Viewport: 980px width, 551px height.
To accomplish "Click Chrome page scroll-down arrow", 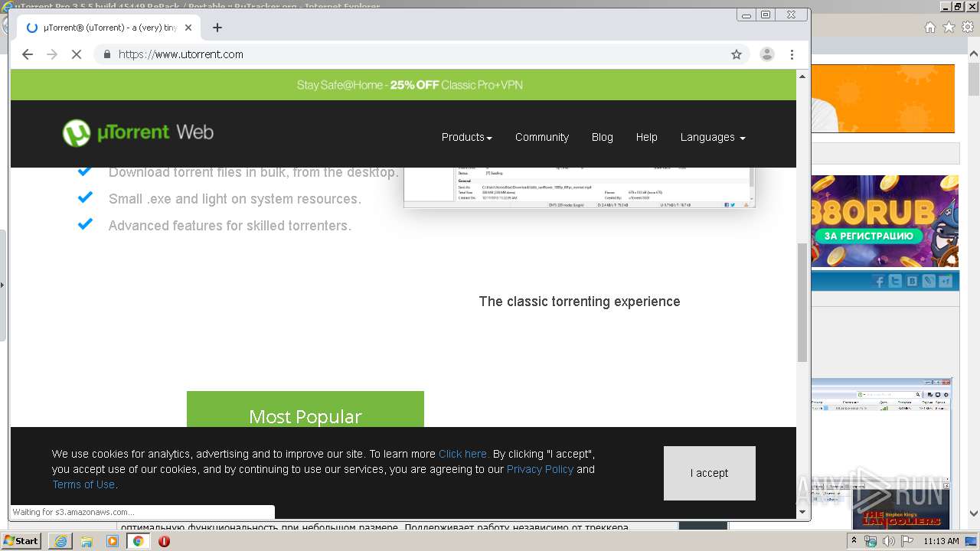I will coord(802,511).
